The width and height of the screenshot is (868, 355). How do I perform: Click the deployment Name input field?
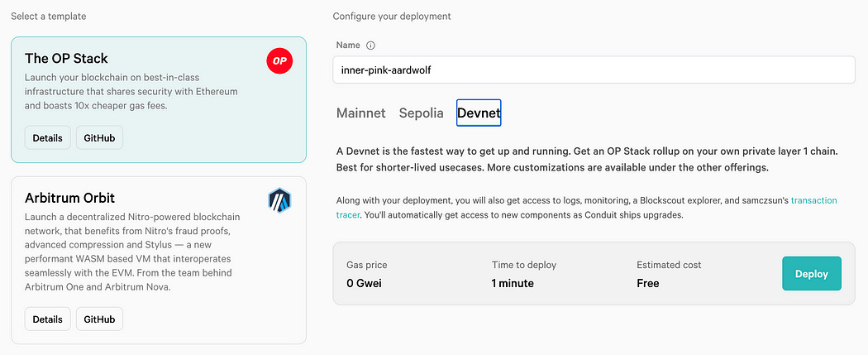(594, 70)
